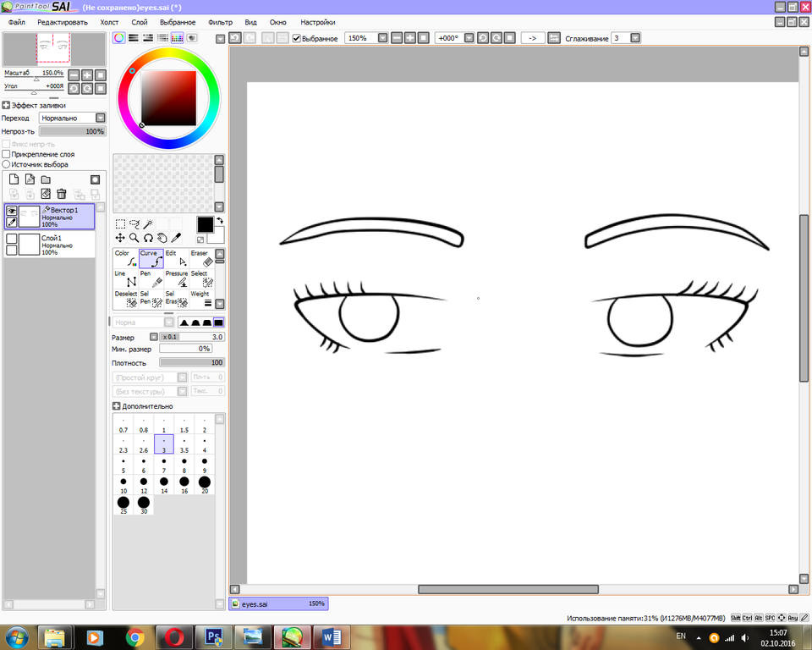Open the Сглаживание value dropdown

635,38
